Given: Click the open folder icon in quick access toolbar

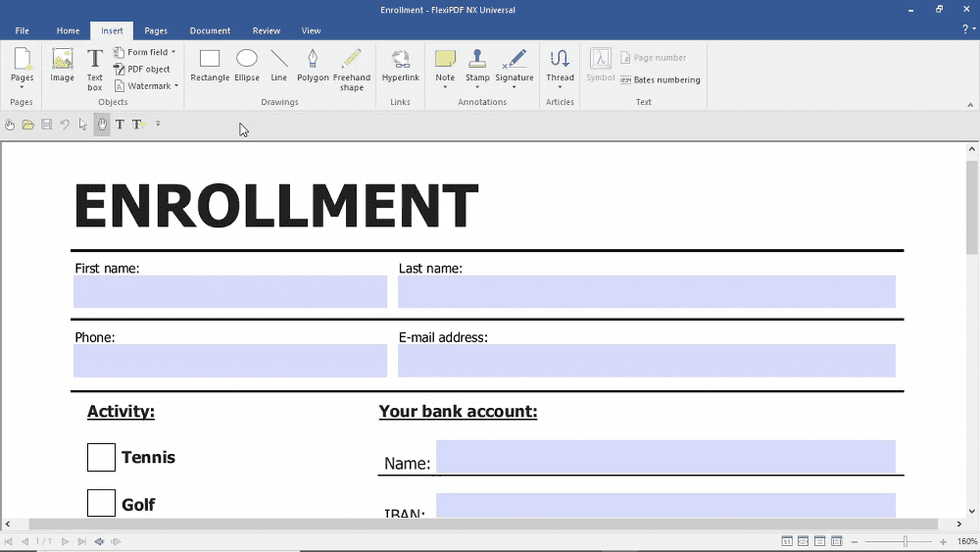Looking at the screenshot, I should (x=28, y=125).
